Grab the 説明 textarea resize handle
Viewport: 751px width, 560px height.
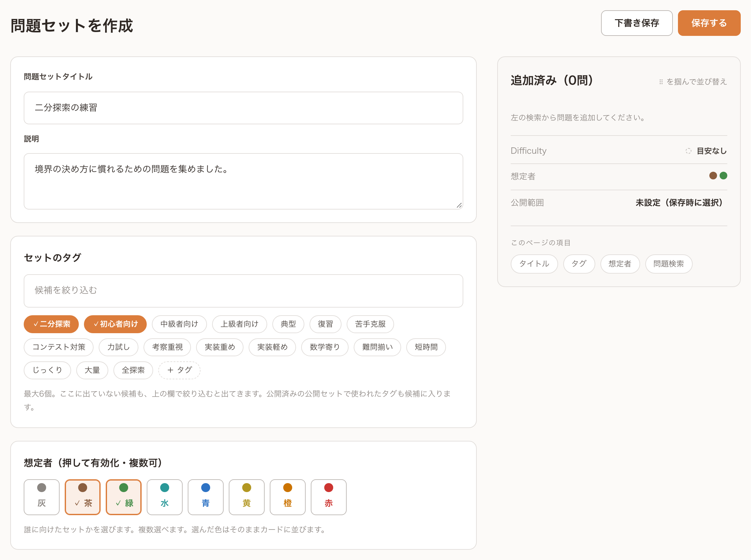coord(459,205)
